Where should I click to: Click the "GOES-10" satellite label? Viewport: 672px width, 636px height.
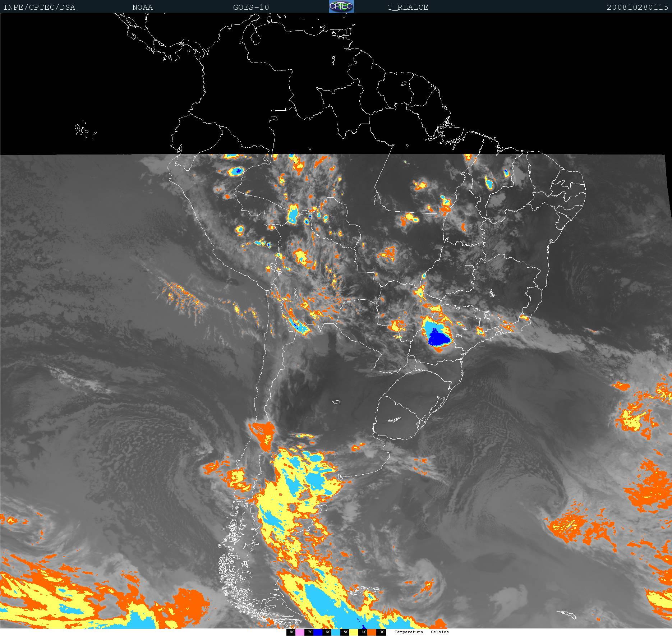coord(251,7)
